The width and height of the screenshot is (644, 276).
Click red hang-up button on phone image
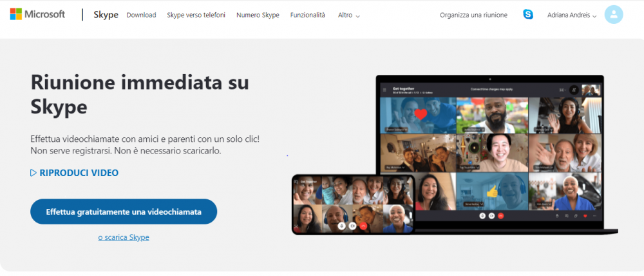pos(363,226)
